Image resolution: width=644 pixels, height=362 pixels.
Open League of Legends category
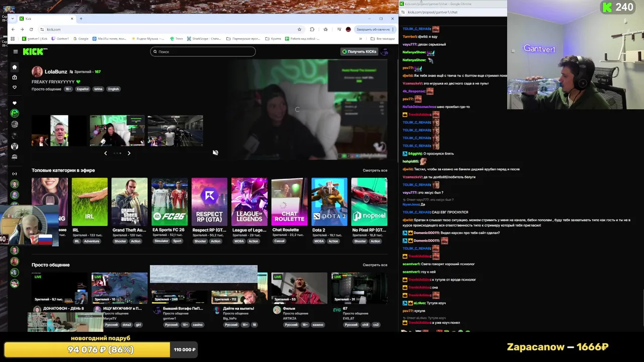pos(250,202)
